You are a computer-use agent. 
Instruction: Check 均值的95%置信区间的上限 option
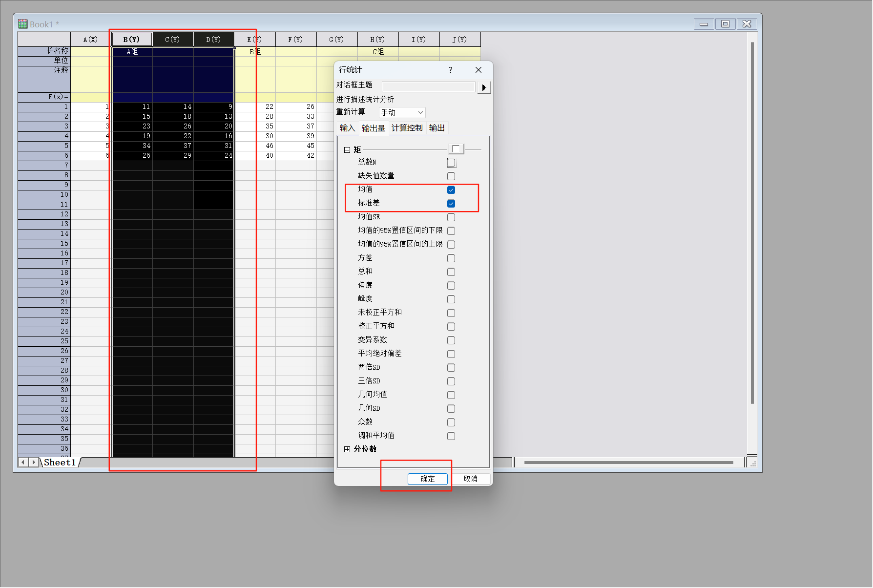[x=451, y=245]
